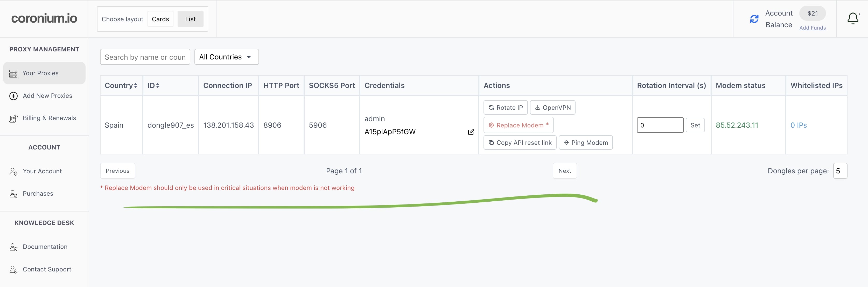
Task: Sort table by ID column
Action: [153, 86]
